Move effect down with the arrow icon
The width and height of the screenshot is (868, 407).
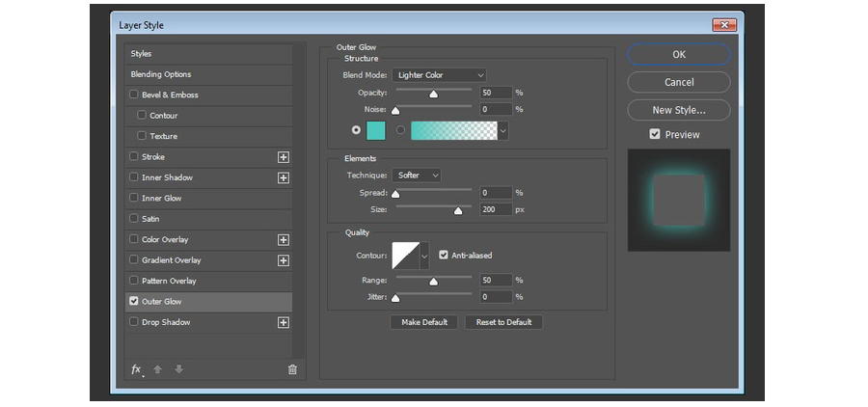(178, 369)
